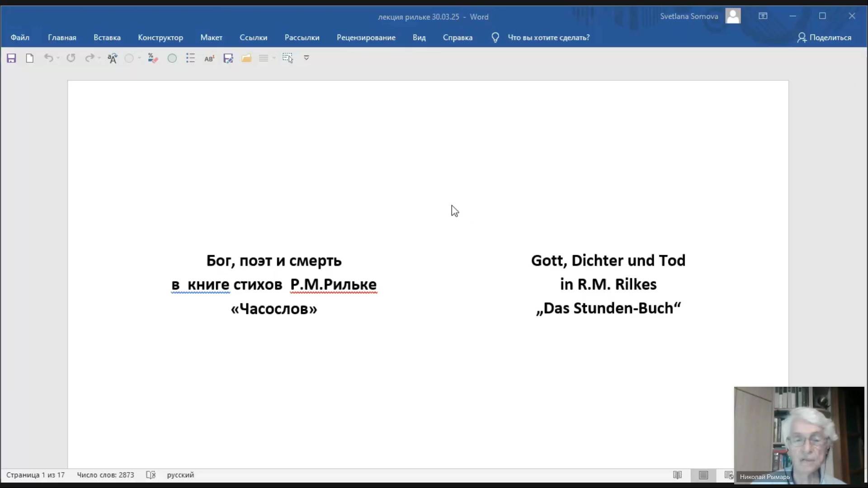Expand the Customize Quick Access Toolbar arrow
Screen dimensions: 868x488
pyautogui.click(x=307, y=58)
